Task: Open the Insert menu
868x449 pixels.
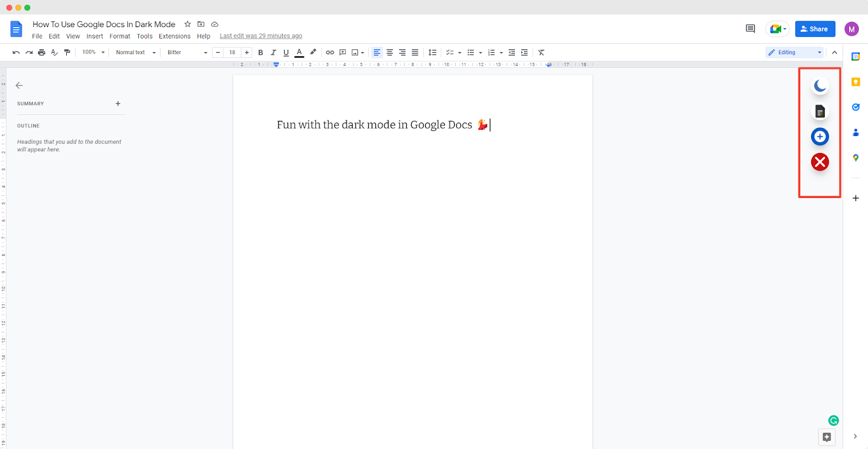Action: point(95,36)
